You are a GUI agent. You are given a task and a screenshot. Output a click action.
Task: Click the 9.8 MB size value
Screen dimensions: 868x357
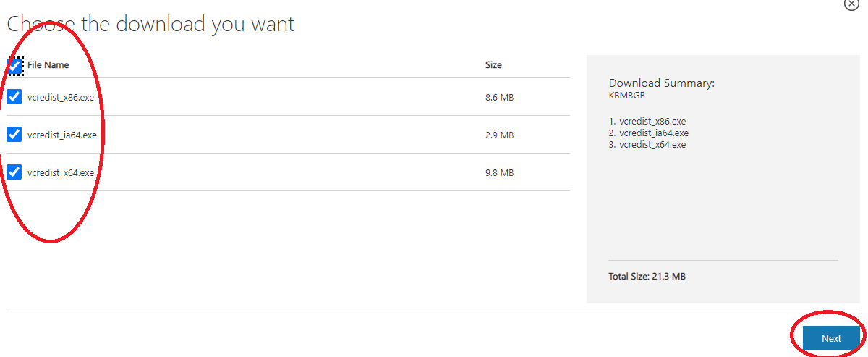499,173
